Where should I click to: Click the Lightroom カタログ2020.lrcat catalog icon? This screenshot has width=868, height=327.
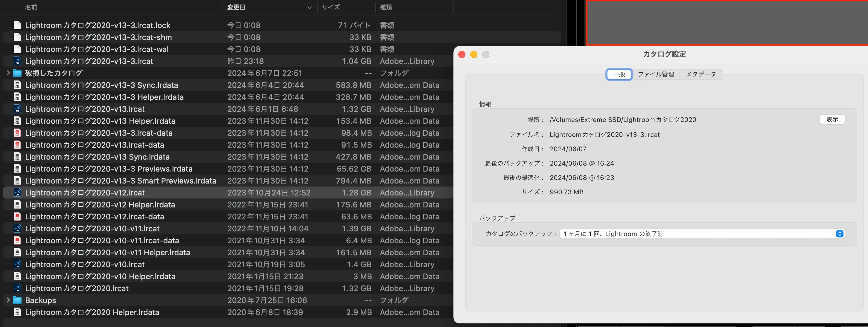(x=17, y=288)
